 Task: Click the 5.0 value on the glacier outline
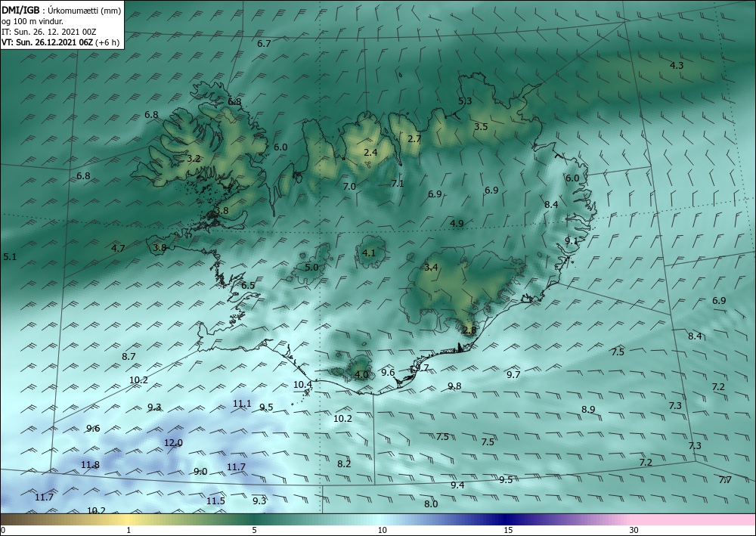[312, 268]
